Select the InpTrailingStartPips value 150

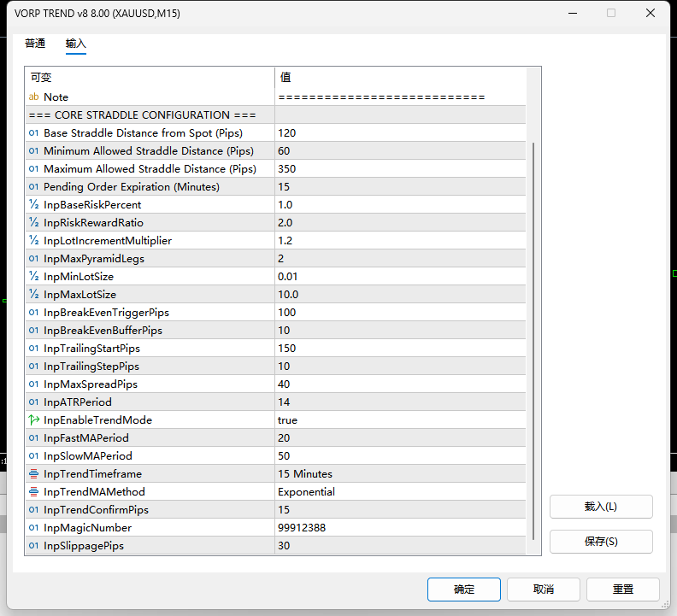(400, 348)
